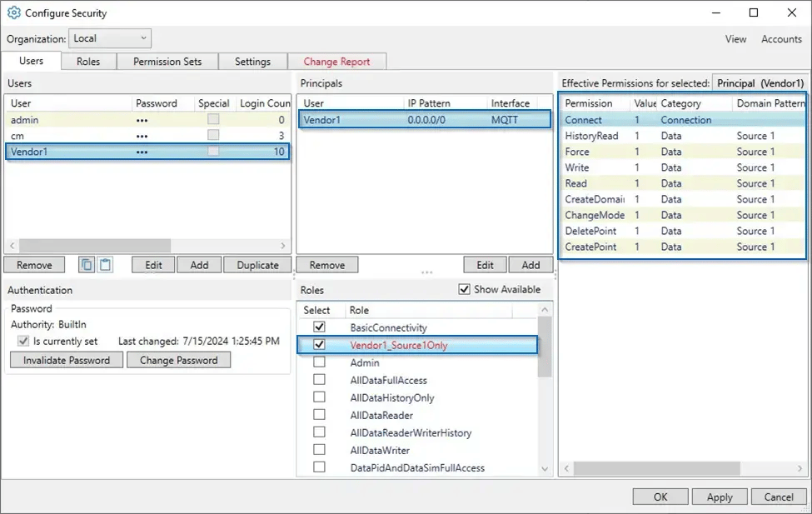The height and width of the screenshot is (514, 812).
Task: Apply the security changes
Action: (719, 496)
